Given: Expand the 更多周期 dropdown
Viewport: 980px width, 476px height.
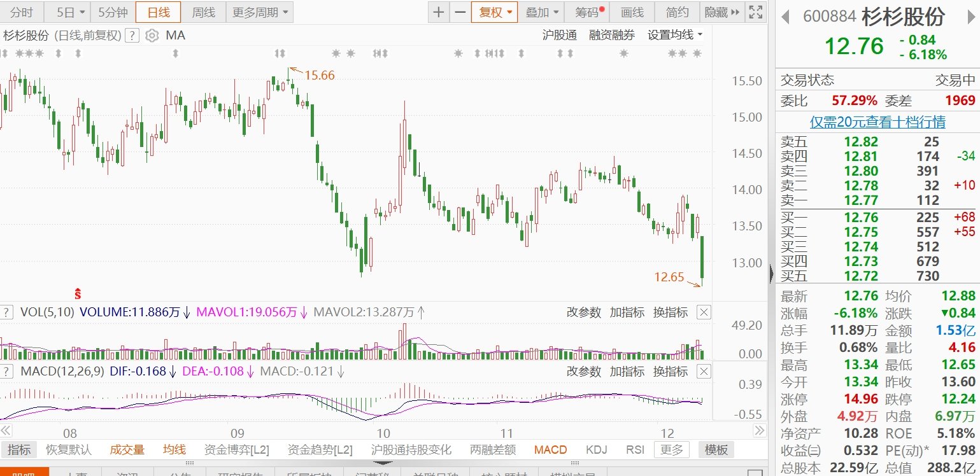Looking at the screenshot, I should (x=259, y=12).
